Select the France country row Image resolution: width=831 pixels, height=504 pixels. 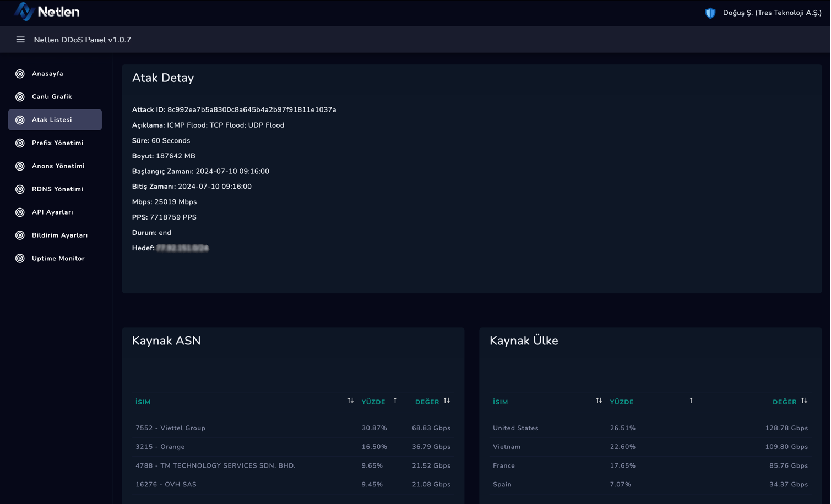click(x=650, y=465)
